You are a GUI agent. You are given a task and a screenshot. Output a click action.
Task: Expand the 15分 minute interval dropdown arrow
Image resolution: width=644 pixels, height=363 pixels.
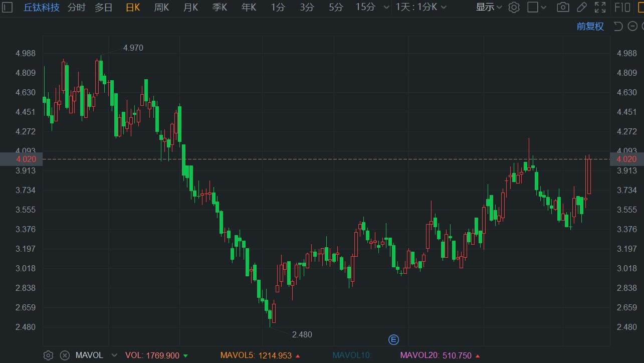point(386,8)
